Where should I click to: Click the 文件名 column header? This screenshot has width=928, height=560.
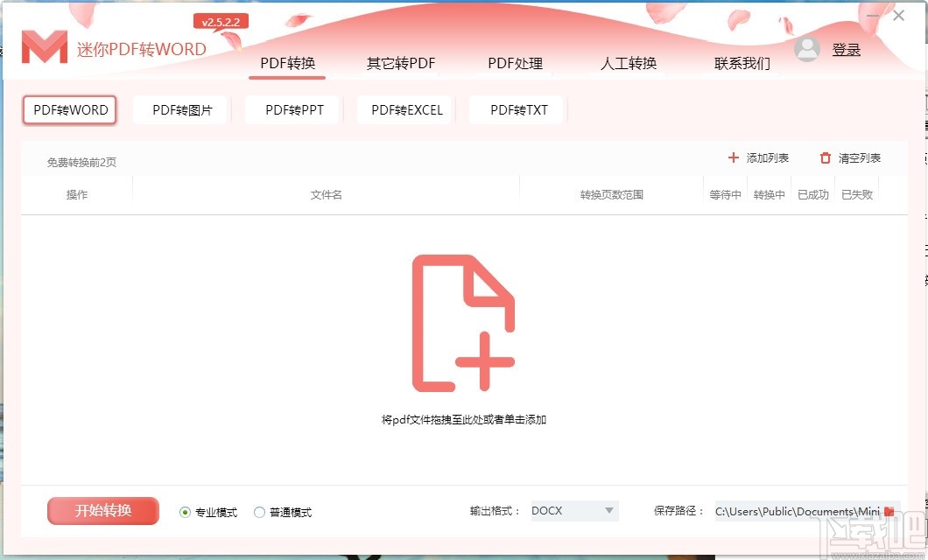[x=326, y=194]
